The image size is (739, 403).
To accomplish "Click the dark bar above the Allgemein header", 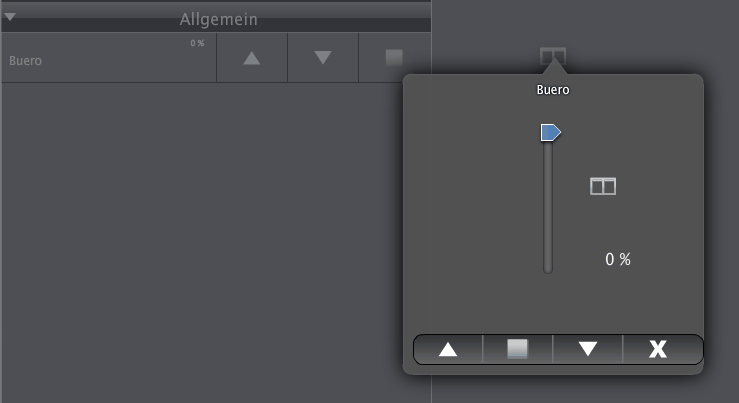I will 215,3.
